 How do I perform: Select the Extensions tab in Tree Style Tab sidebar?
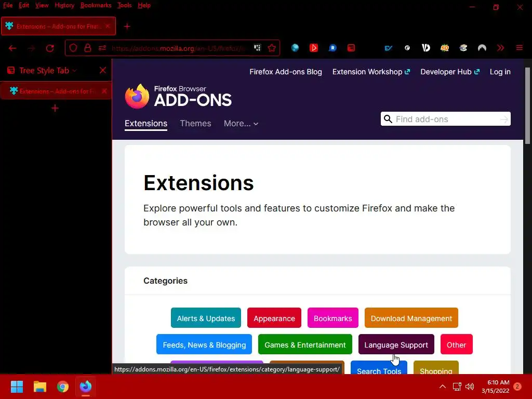pos(56,91)
